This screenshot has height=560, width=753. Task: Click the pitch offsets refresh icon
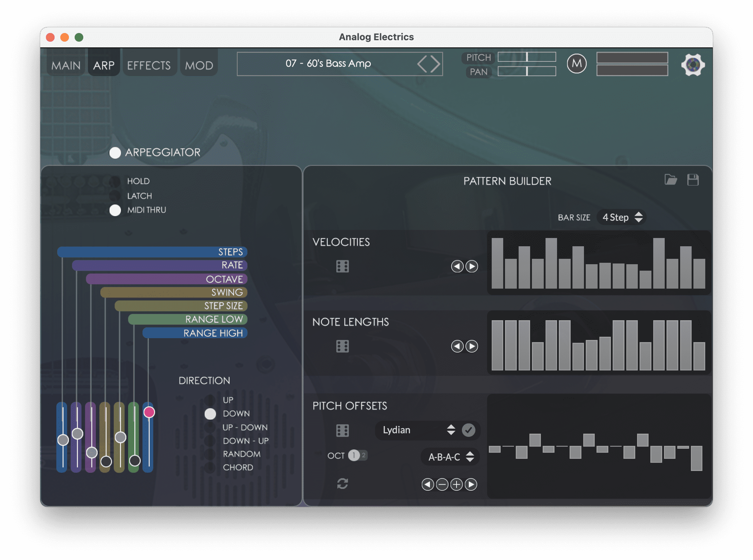[342, 484]
